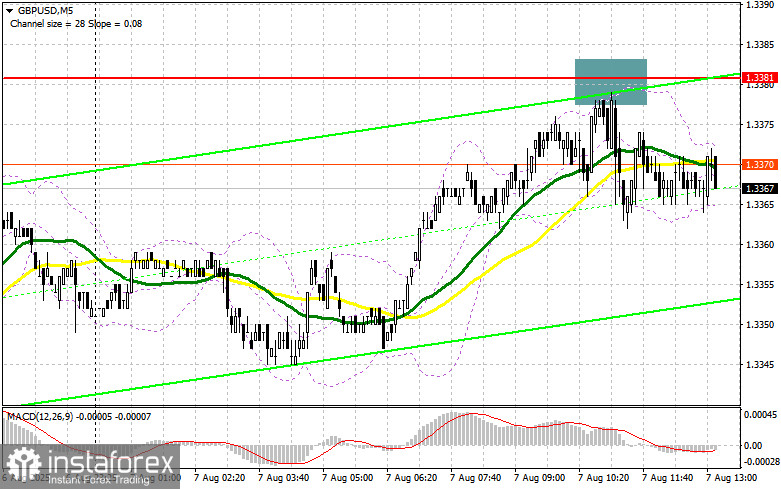
Task: Click the 1.3360 price axis value
Action: (x=760, y=244)
